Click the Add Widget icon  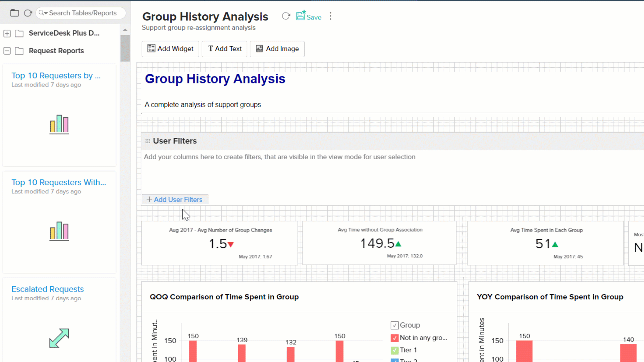[151, 49]
